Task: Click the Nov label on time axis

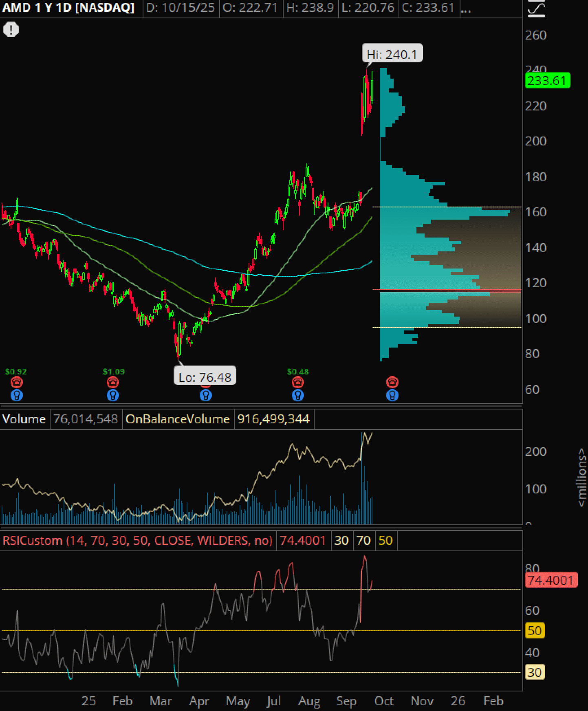Action: (x=422, y=701)
